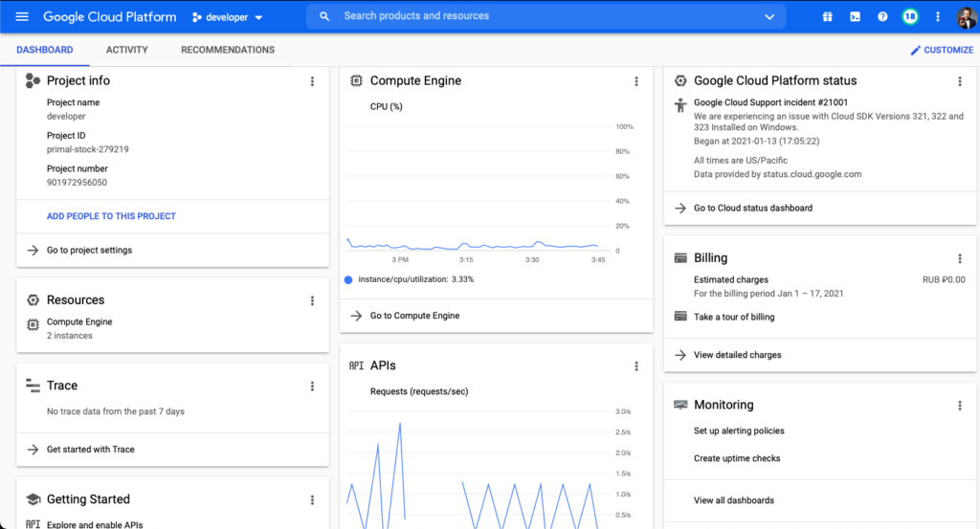Open APIs card options menu

pyautogui.click(x=636, y=366)
